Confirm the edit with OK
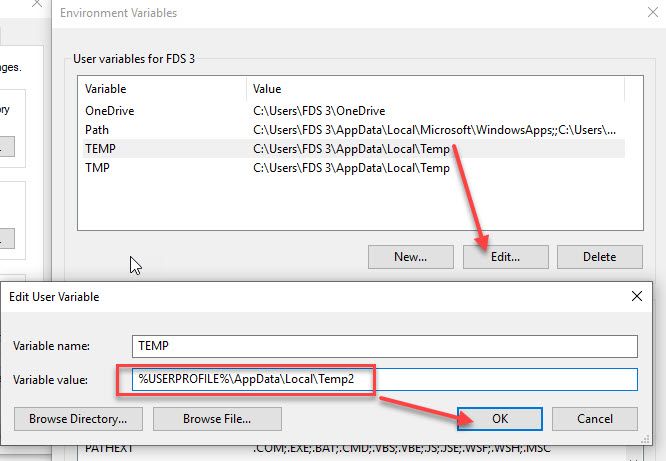 [x=499, y=418]
